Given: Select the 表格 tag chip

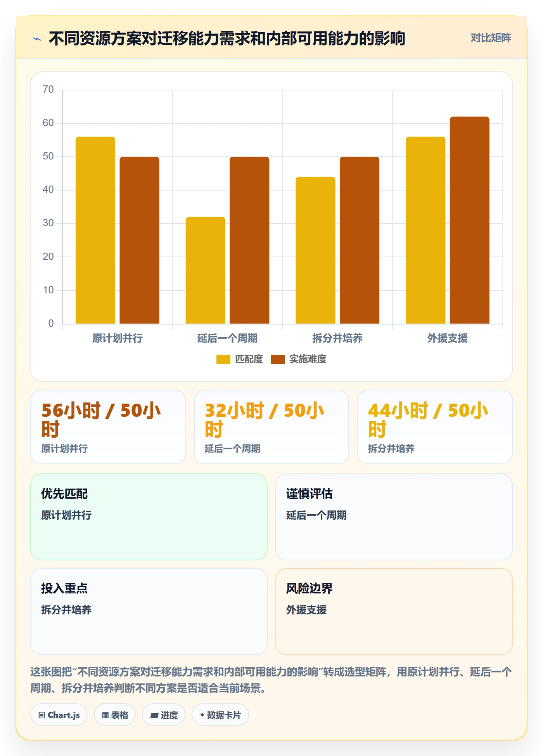Looking at the screenshot, I should click(115, 715).
